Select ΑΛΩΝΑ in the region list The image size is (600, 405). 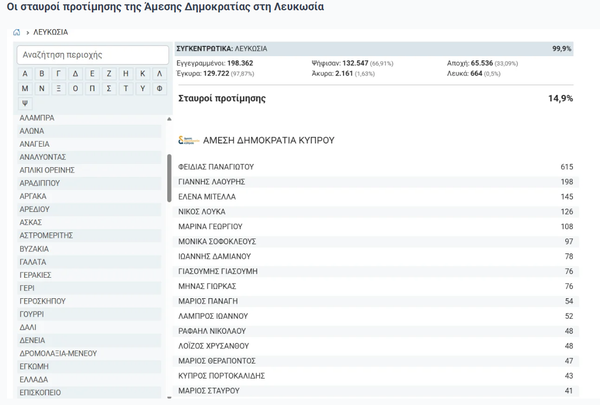tap(90, 131)
